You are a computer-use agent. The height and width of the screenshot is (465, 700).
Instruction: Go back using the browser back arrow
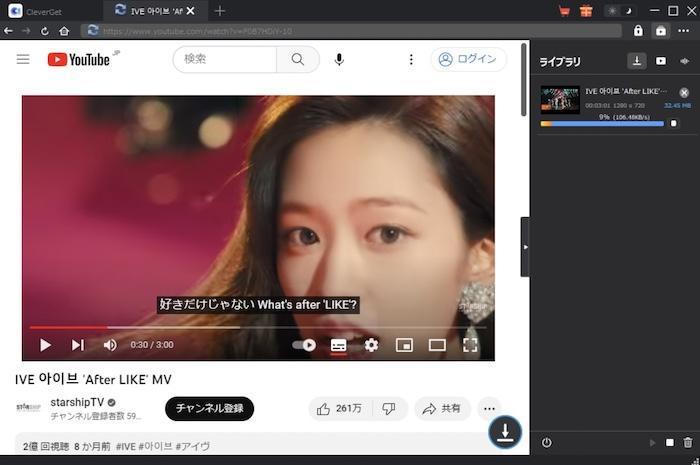click(x=8, y=31)
